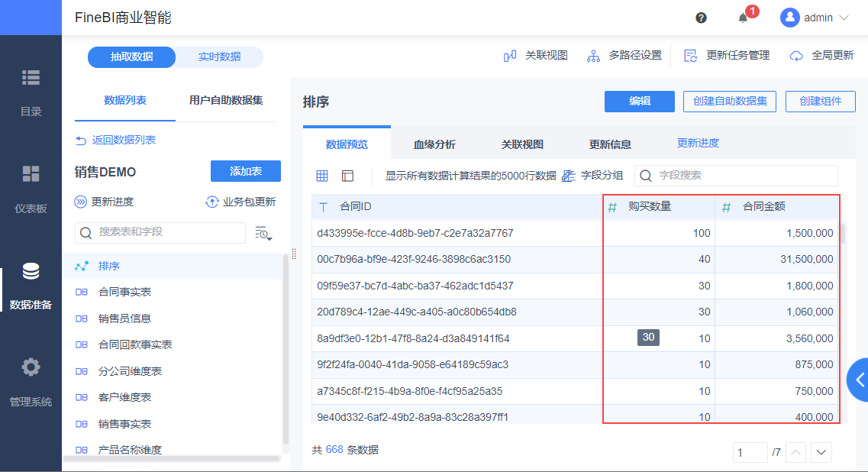Click the 购买数量 column header
868x472 pixels.
(659, 207)
